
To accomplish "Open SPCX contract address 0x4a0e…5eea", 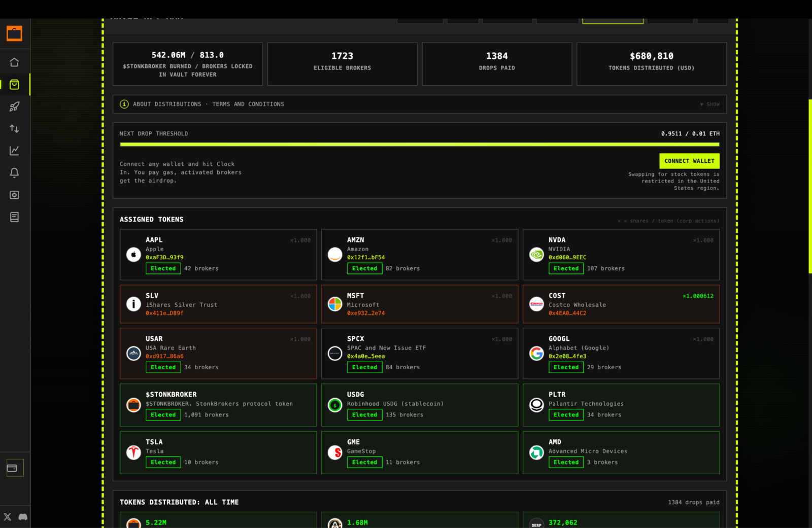I will (366, 357).
